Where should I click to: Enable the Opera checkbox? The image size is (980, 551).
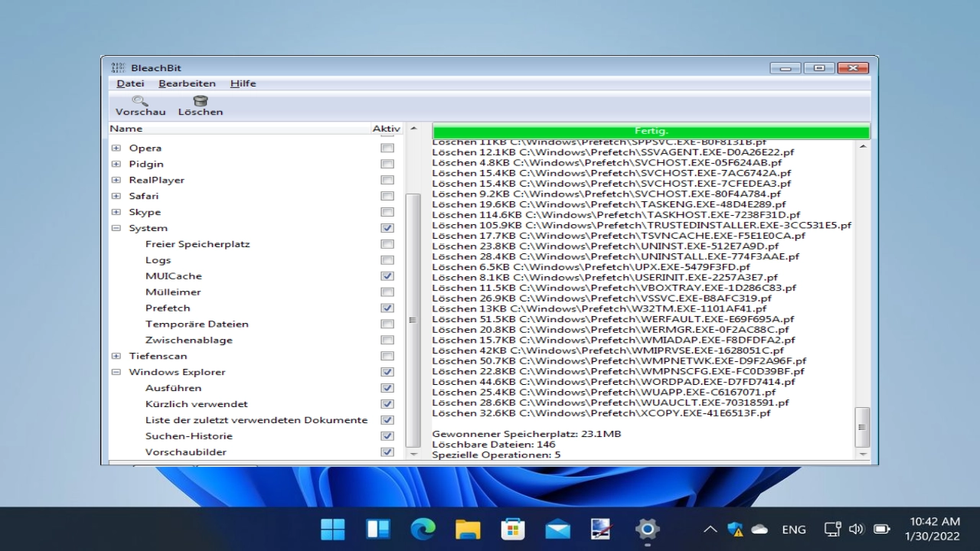pyautogui.click(x=387, y=148)
